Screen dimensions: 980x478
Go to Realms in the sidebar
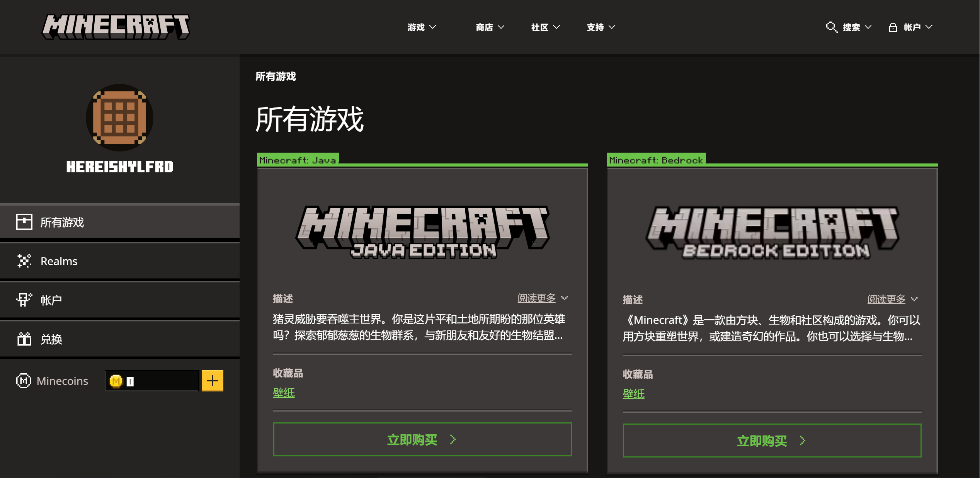(x=120, y=261)
